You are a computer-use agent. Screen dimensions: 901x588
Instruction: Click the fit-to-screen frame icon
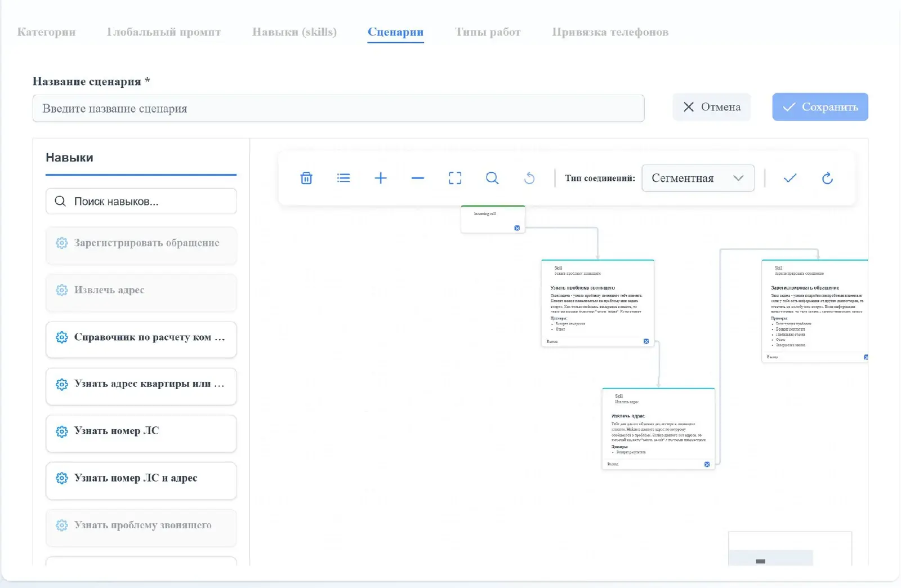[455, 178]
